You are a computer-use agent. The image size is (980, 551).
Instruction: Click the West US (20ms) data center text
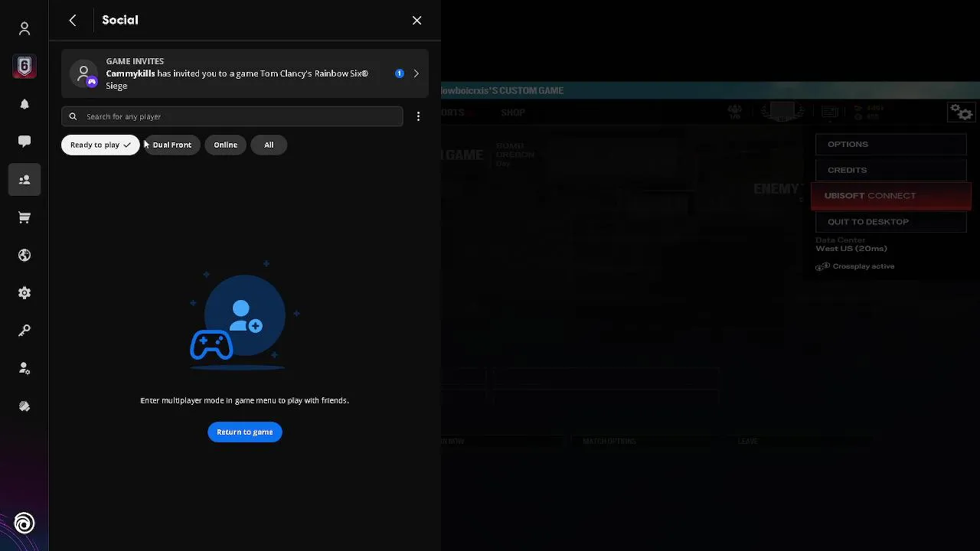point(851,249)
